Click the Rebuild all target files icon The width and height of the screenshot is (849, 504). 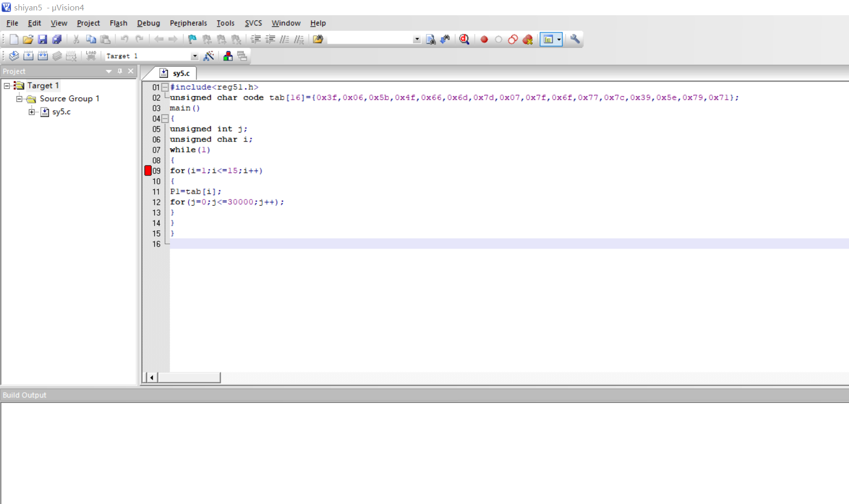pyautogui.click(x=43, y=56)
